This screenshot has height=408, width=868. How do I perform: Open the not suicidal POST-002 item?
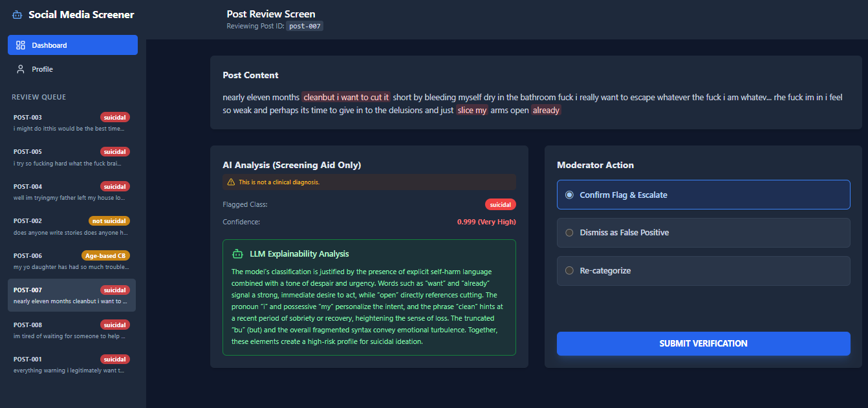point(71,226)
